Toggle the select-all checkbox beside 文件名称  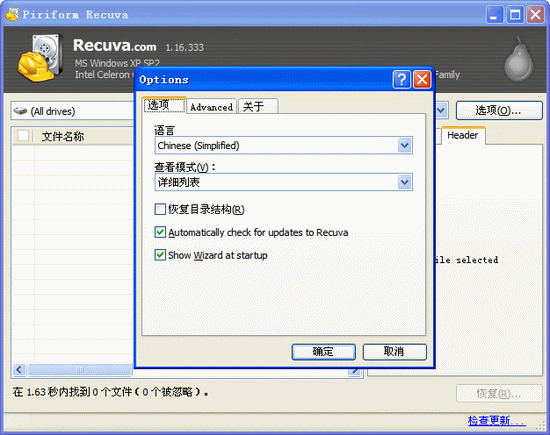[x=23, y=136]
